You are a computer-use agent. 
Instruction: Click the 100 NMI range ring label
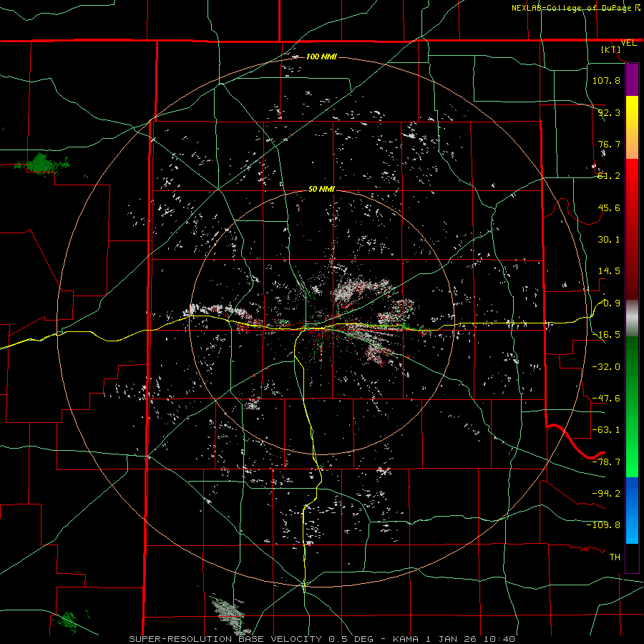click(321, 57)
